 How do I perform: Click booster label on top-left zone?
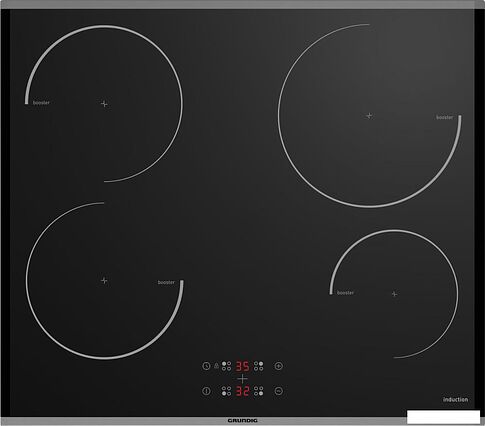41,103
